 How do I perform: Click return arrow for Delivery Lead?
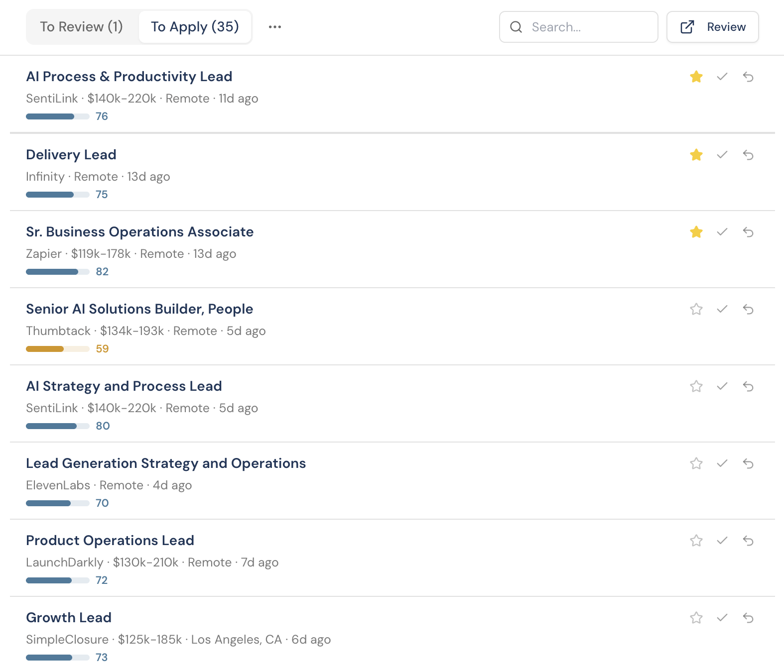(x=748, y=155)
